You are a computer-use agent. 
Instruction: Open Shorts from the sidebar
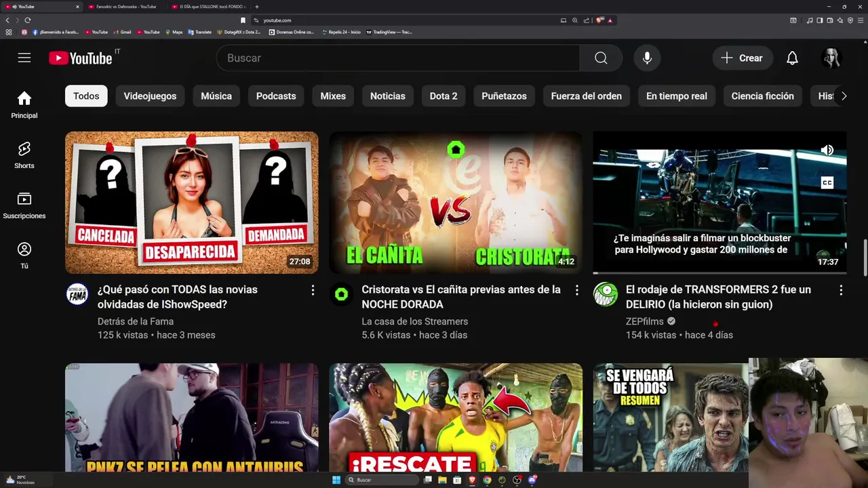pyautogui.click(x=24, y=155)
